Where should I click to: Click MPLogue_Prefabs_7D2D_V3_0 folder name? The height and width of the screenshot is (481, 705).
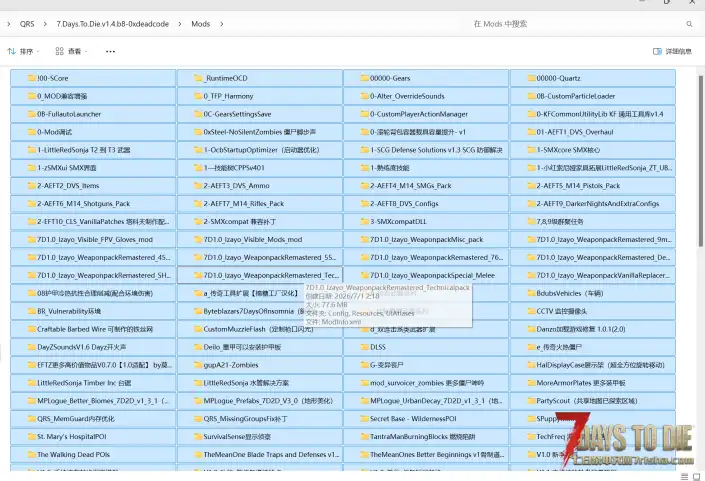(x=268, y=401)
